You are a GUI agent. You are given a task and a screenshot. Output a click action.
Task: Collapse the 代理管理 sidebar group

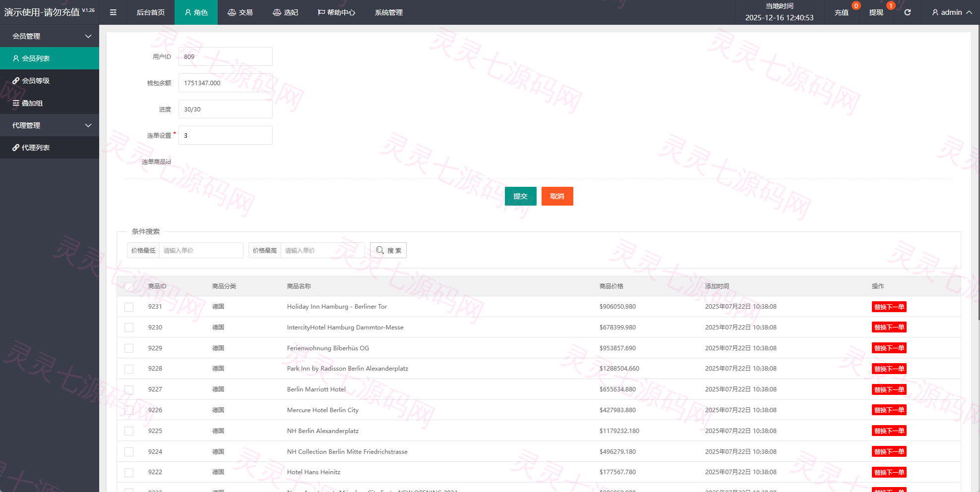(50, 125)
